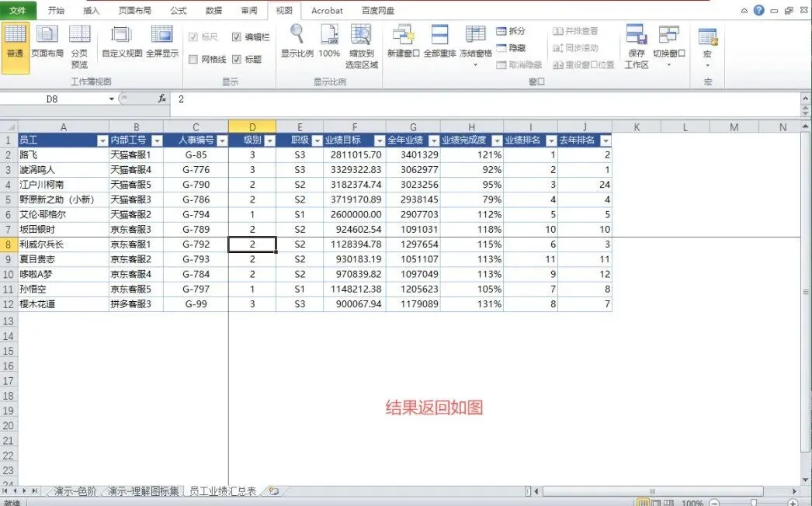
Task: Open the Home (开始) ribbon tab
Action: [x=56, y=10]
